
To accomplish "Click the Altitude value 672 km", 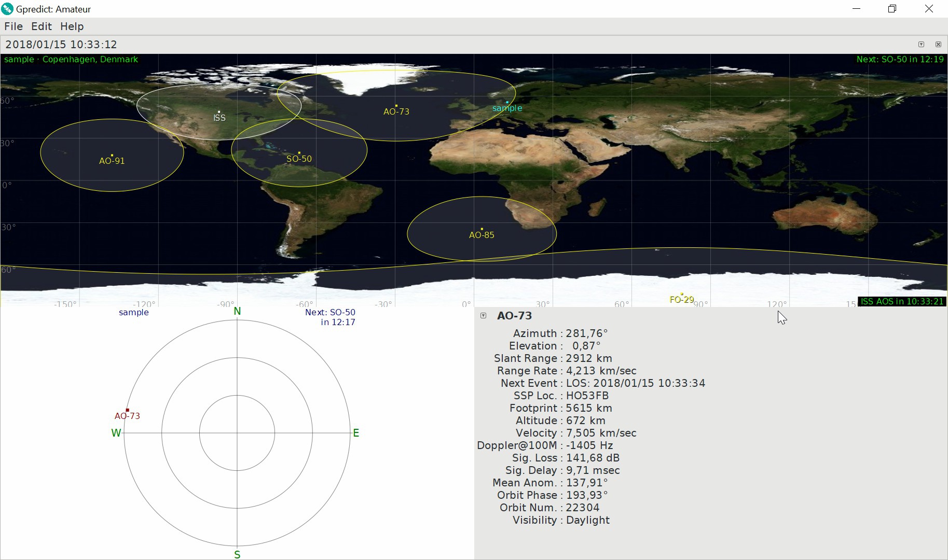I will click(586, 421).
